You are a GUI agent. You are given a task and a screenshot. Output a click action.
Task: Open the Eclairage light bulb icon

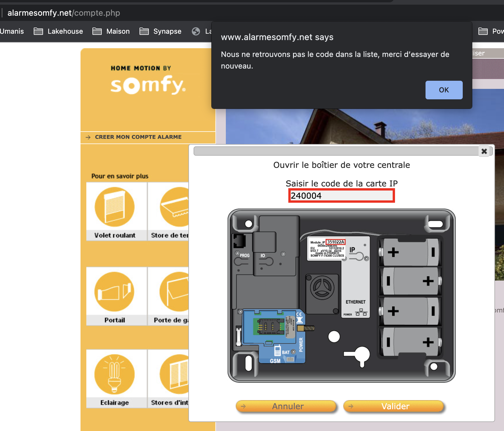(115, 374)
